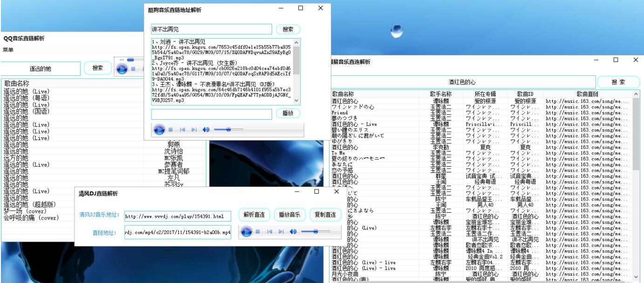Stop playback in the QQ音乐 player
This screenshot has width=644, height=283.
(x=133, y=68)
